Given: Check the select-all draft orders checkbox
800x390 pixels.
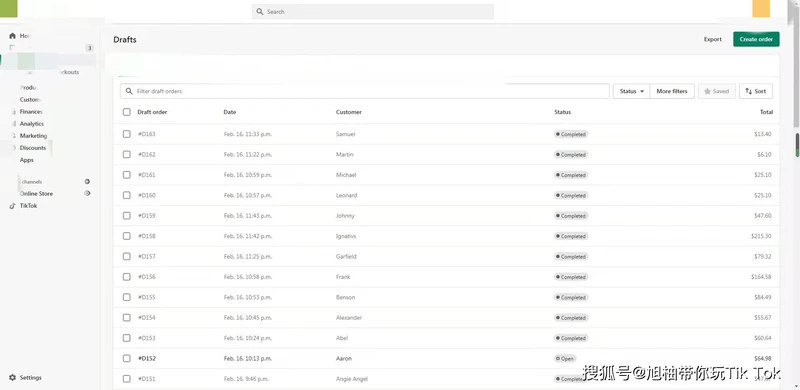Looking at the screenshot, I should tap(127, 112).
